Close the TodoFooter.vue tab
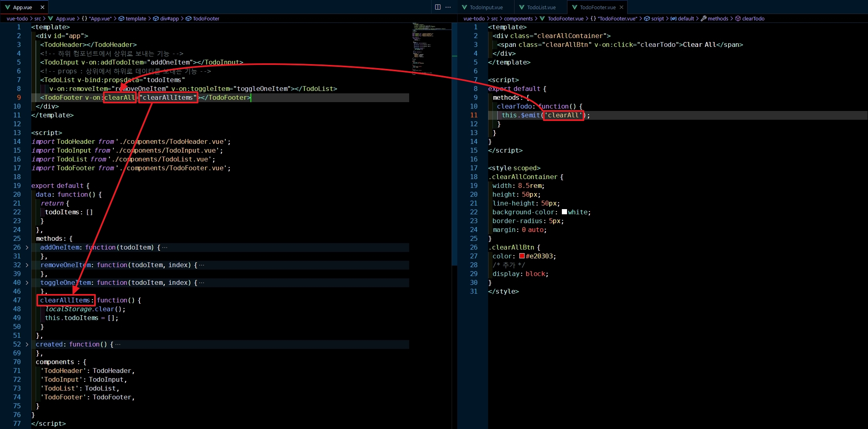 (x=622, y=7)
